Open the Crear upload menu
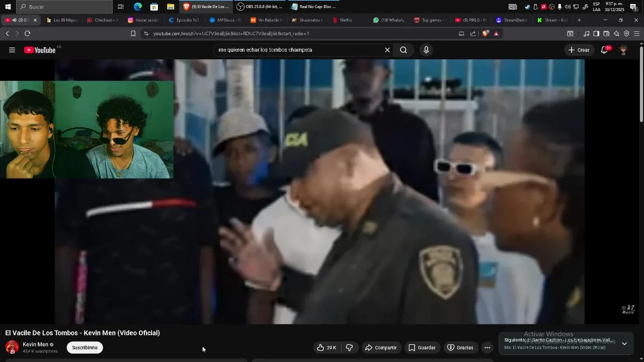The image size is (644, 362). pyautogui.click(x=579, y=50)
